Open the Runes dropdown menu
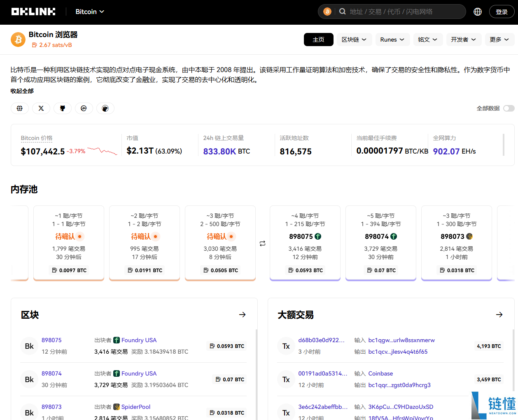Viewport: 518px width, 420px height. pos(392,40)
